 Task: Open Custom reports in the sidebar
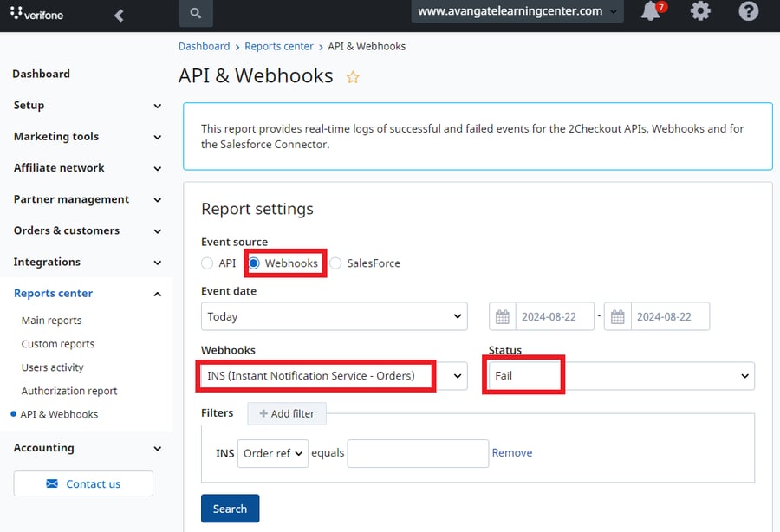click(x=58, y=344)
